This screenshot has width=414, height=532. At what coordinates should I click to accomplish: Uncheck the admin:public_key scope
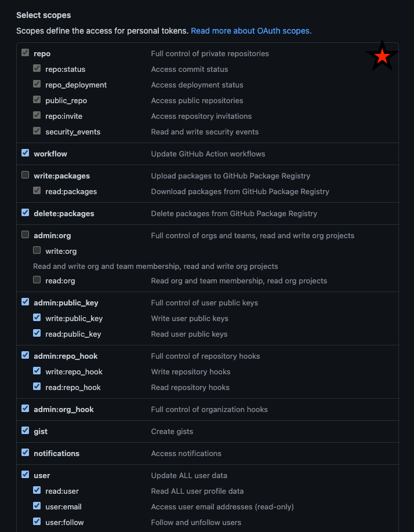click(x=25, y=301)
